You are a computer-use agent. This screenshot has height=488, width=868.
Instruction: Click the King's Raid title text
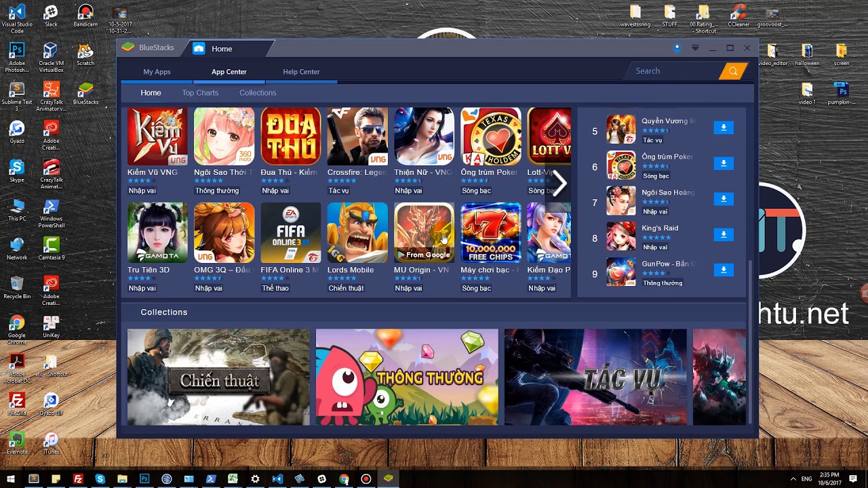(x=660, y=228)
